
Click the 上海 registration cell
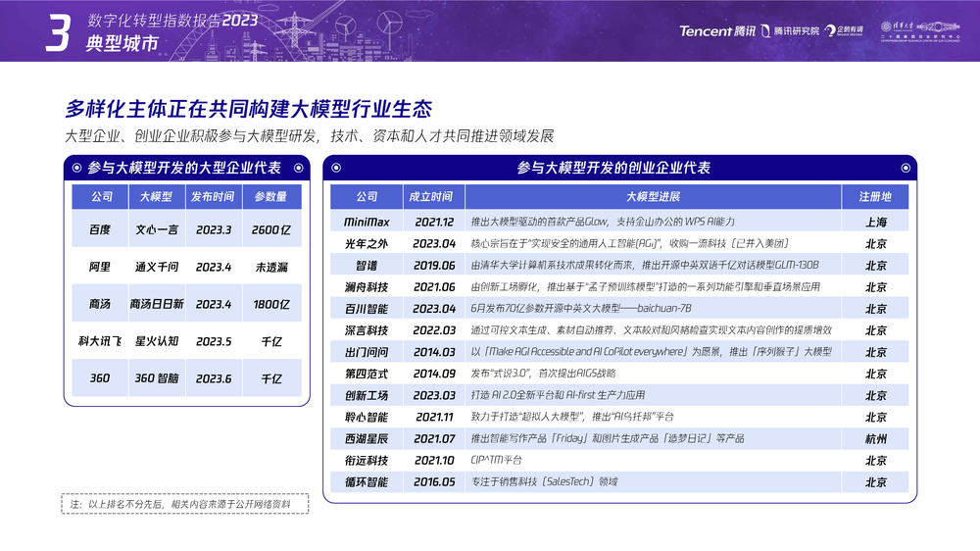pos(875,222)
